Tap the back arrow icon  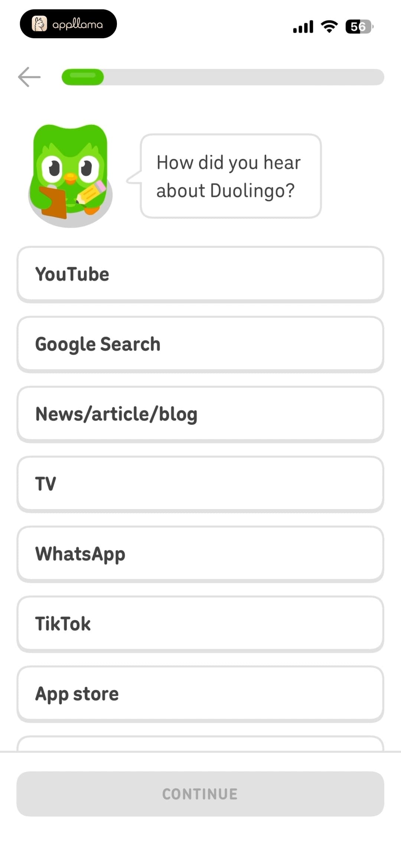point(29,77)
